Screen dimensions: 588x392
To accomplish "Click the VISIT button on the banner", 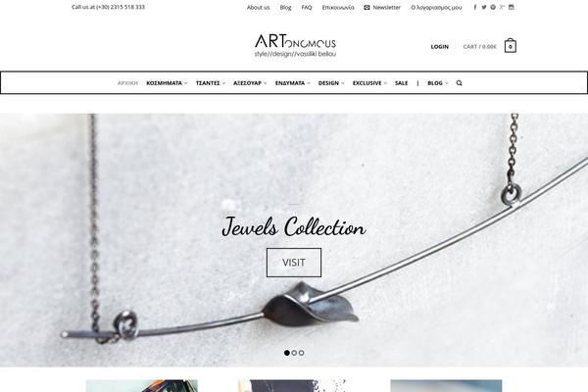I will (x=294, y=263).
